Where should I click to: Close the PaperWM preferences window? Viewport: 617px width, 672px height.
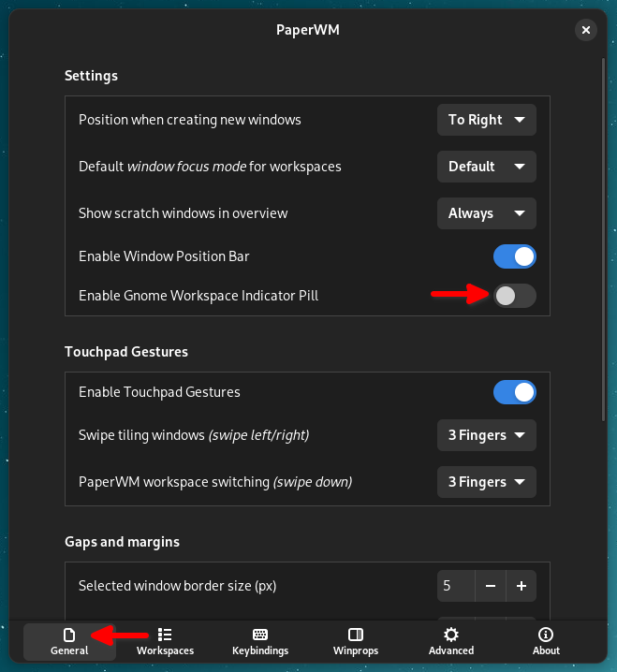(x=586, y=30)
